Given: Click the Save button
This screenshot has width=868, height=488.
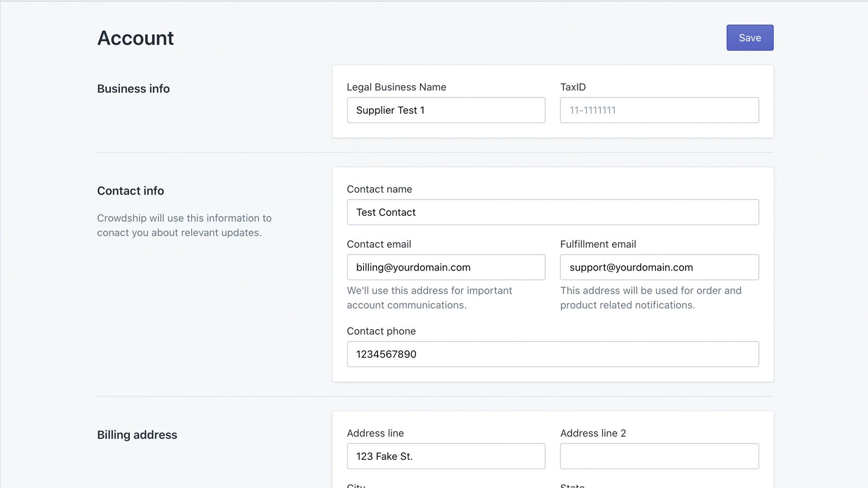Looking at the screenshot, I should (750, 38).
